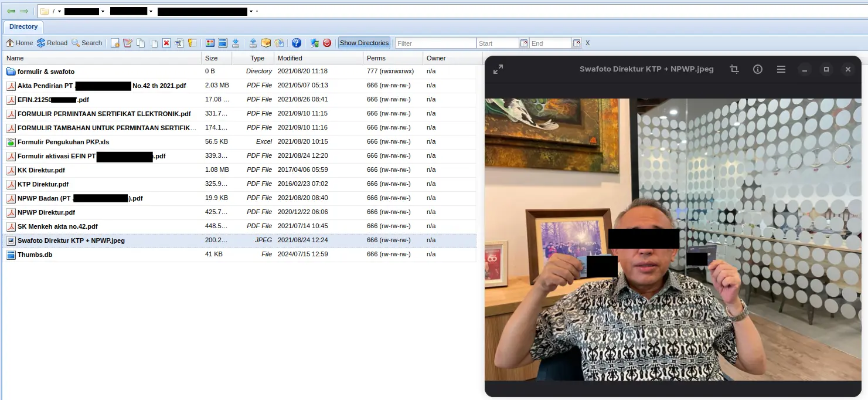Clear filters with the X button

[588, 43]
